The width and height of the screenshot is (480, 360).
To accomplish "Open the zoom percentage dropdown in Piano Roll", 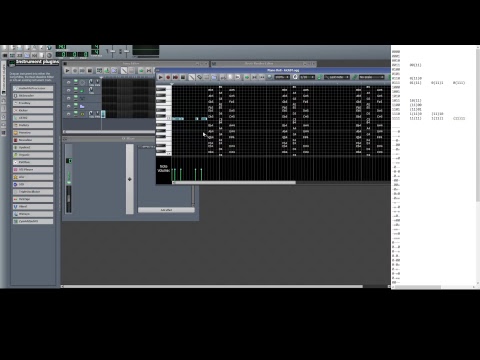I will (282, 77).
